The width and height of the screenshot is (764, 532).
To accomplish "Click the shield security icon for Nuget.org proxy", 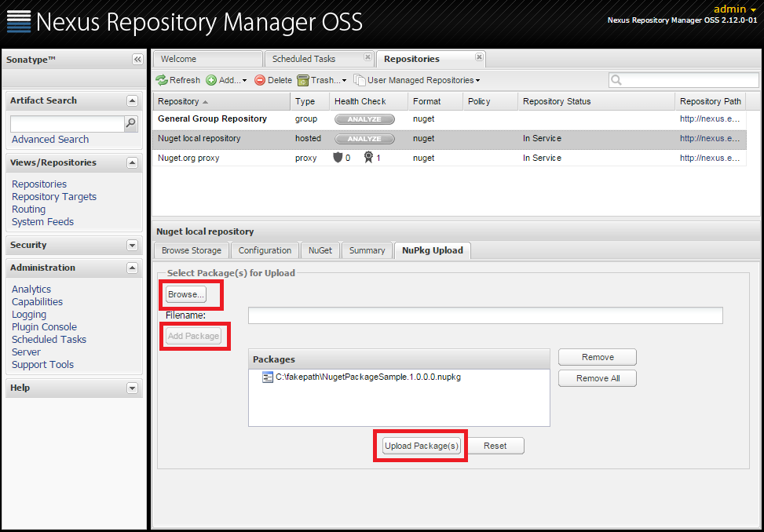I will coord(338,157).
